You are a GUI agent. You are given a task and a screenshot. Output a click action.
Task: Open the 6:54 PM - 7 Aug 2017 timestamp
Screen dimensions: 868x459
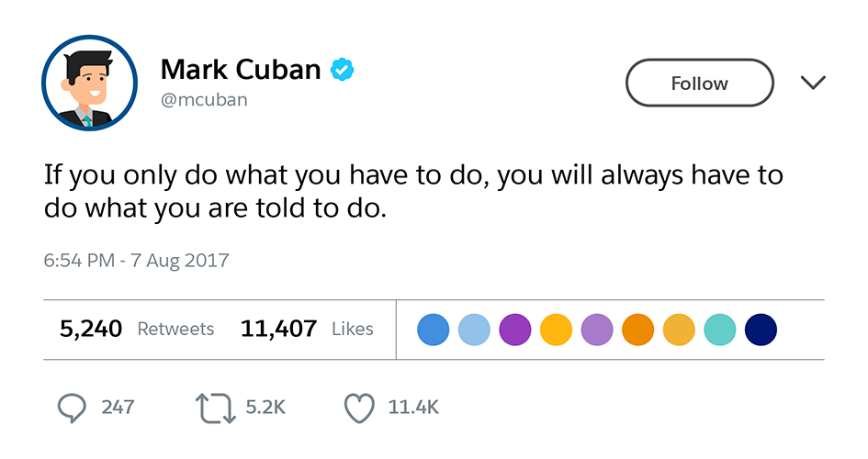click(136, 261)
